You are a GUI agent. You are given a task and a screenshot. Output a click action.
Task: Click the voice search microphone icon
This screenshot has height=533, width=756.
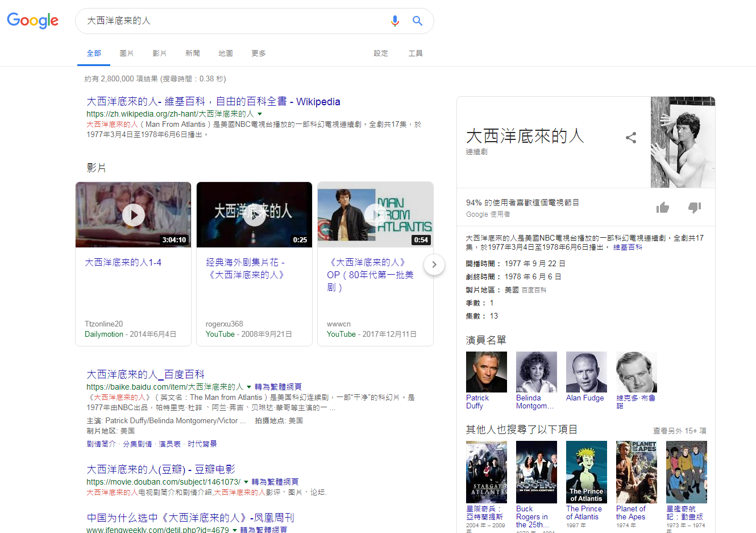click(x=394, y=21)
